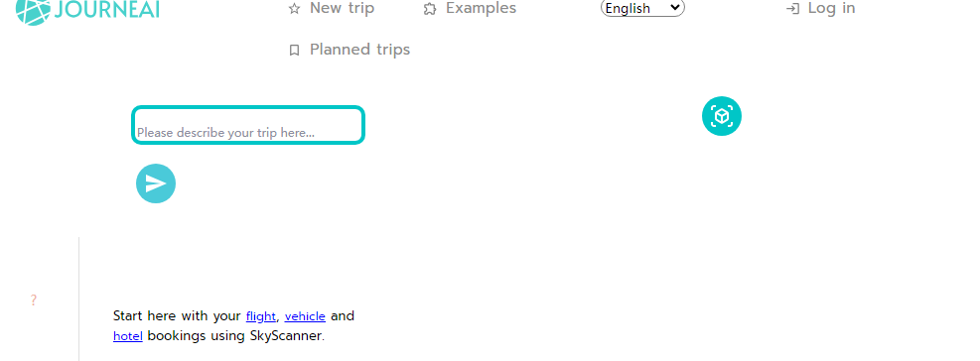Screen dimensions: 980x361
Task: Click the JourneAI globe logo icon
Action: point(33,11)
